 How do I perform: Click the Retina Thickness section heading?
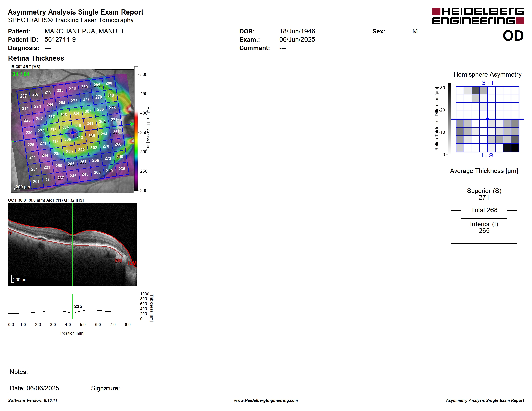(x=36, y=58)
